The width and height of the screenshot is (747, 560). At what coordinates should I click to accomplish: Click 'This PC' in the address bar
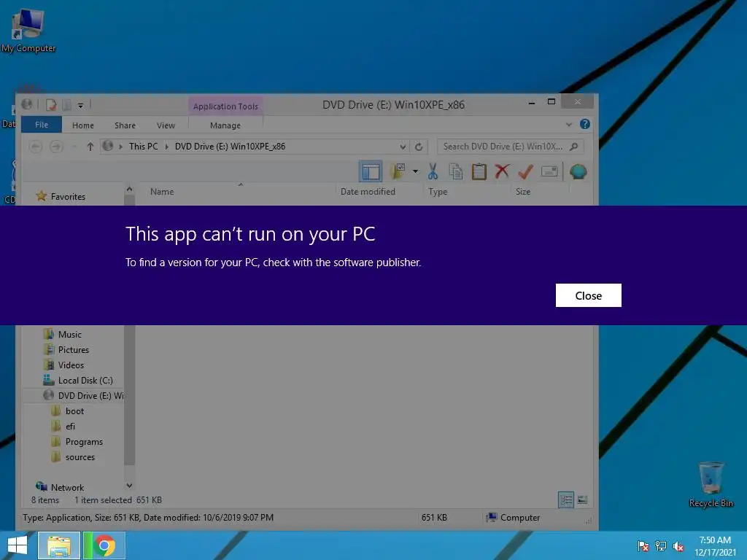[x=143, y=147]
